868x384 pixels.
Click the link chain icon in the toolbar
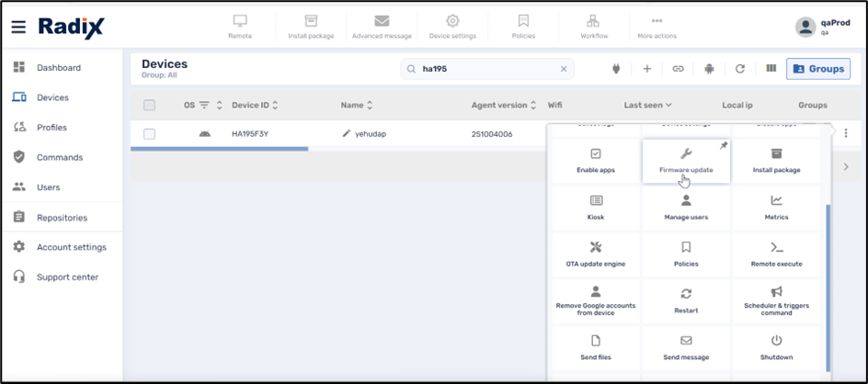(x=678, y=69)
